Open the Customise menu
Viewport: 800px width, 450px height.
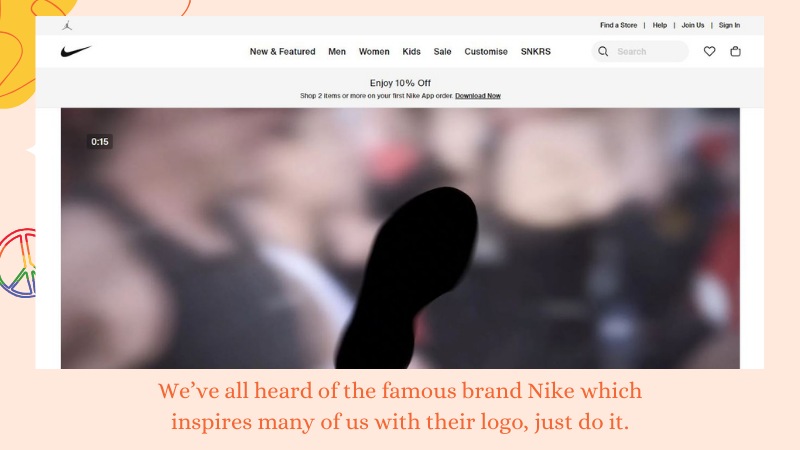coord(486,52)
